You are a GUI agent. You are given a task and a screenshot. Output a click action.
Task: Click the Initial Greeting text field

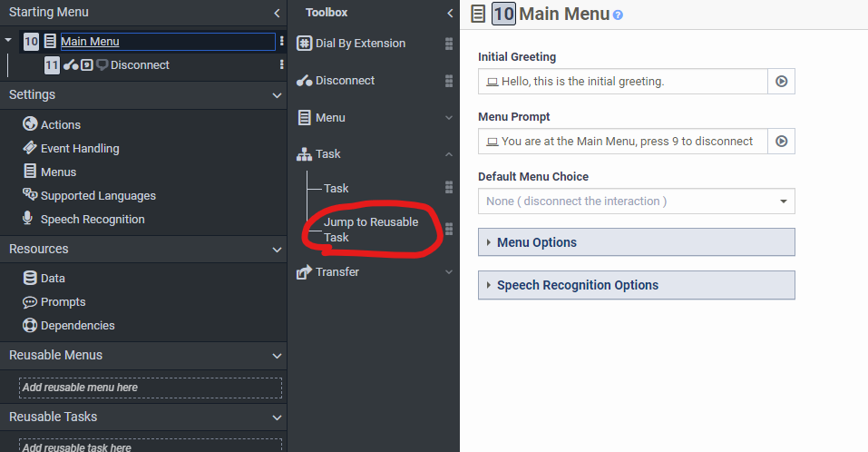pyautogui.click(x=623, y=82)
